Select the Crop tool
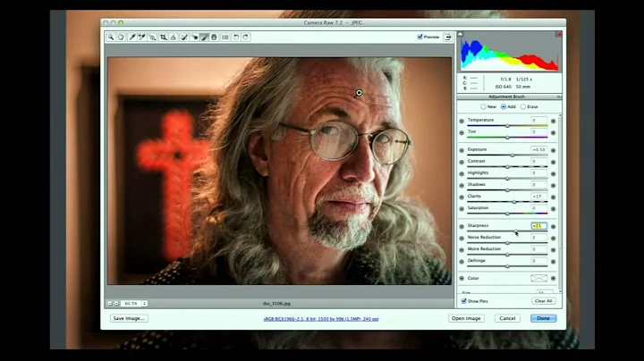The image size is (644, 361). point(163,38)
